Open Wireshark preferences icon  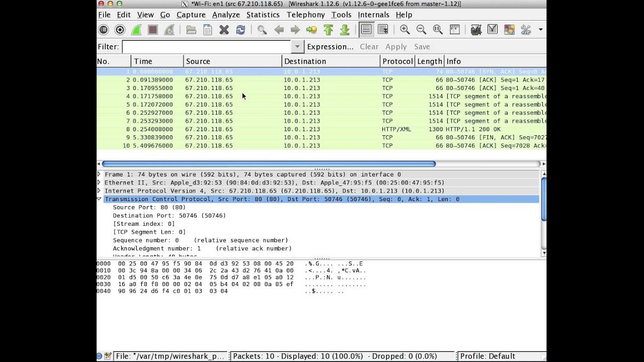(x=526, y=30)
